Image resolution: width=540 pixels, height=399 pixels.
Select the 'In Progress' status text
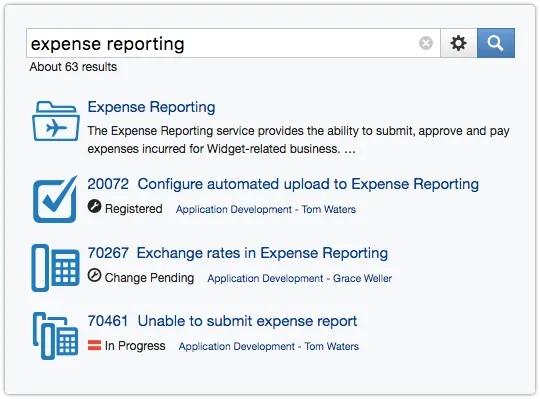pyautogui.click(x=135, y=346)
